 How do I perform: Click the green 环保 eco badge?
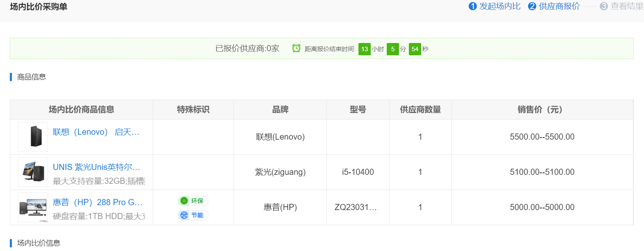pos(193,201)
